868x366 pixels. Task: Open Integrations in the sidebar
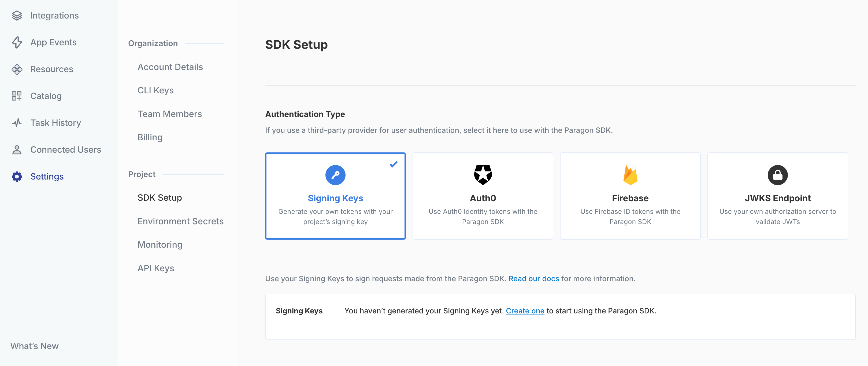click(x=54, y=16)
